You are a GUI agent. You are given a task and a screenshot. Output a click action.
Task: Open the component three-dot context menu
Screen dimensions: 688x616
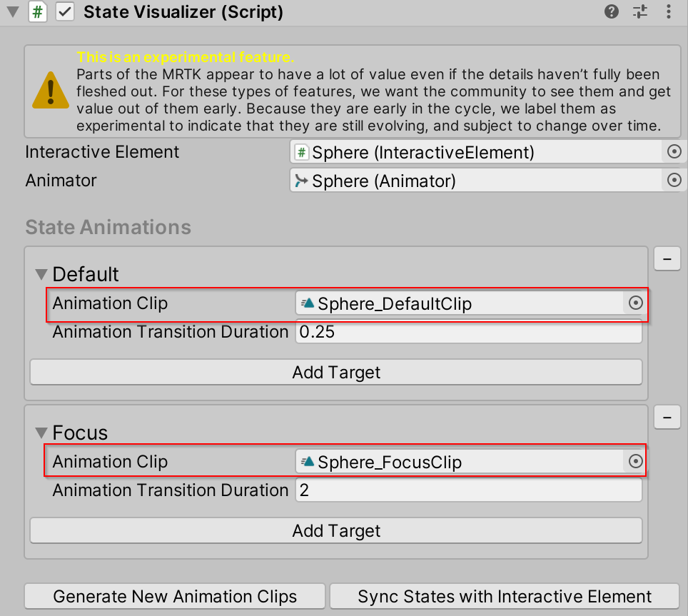coord(668,11)
